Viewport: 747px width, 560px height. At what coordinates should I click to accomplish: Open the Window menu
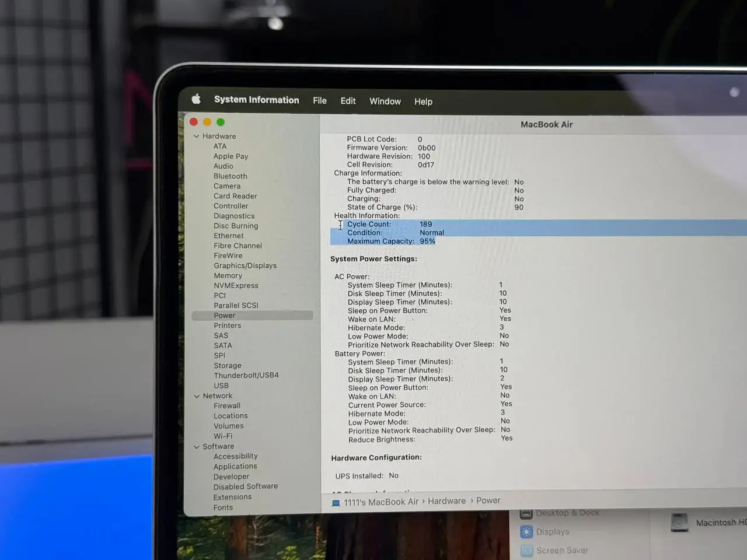[385, 101]
